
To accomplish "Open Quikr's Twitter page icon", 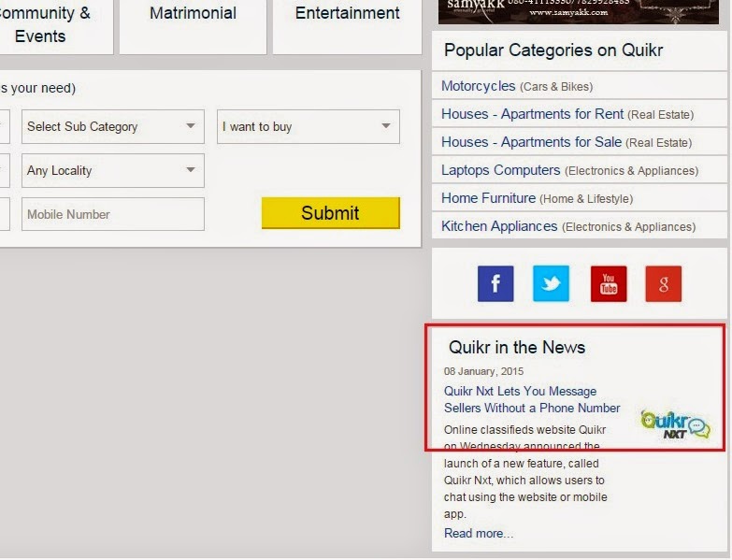I will pyautogui.click(x=551, y=283).
